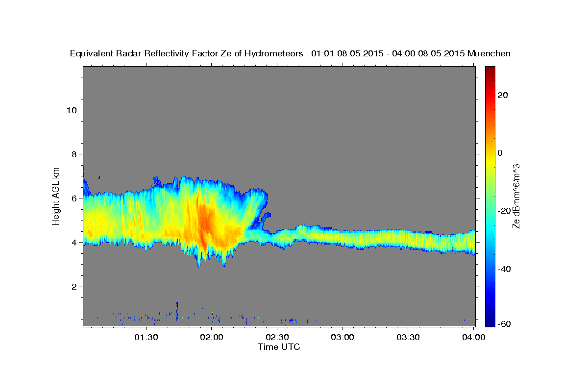Click the height tick label "6"
This screenshot has height=392, width=588.
[x=73, y=198]
